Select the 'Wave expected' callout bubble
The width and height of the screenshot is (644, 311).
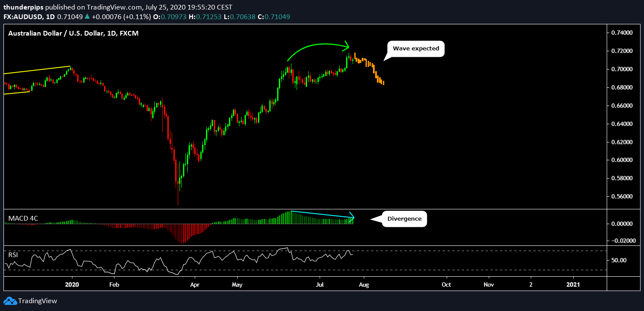416,49
